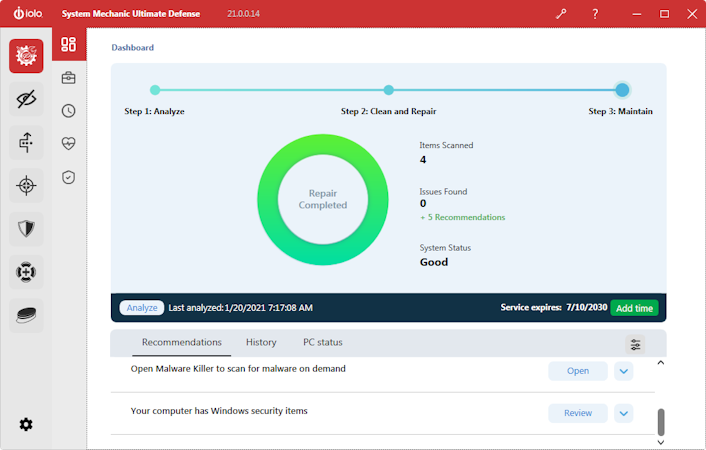Expand dropdown next to Open button

pyautogui.click(x=624, y=371)
